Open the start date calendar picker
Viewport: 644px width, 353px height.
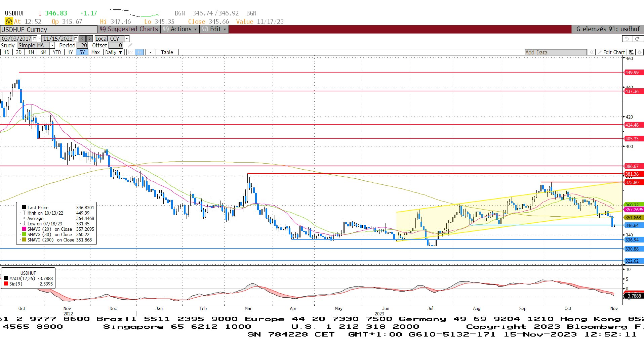[x=35, y=39]
